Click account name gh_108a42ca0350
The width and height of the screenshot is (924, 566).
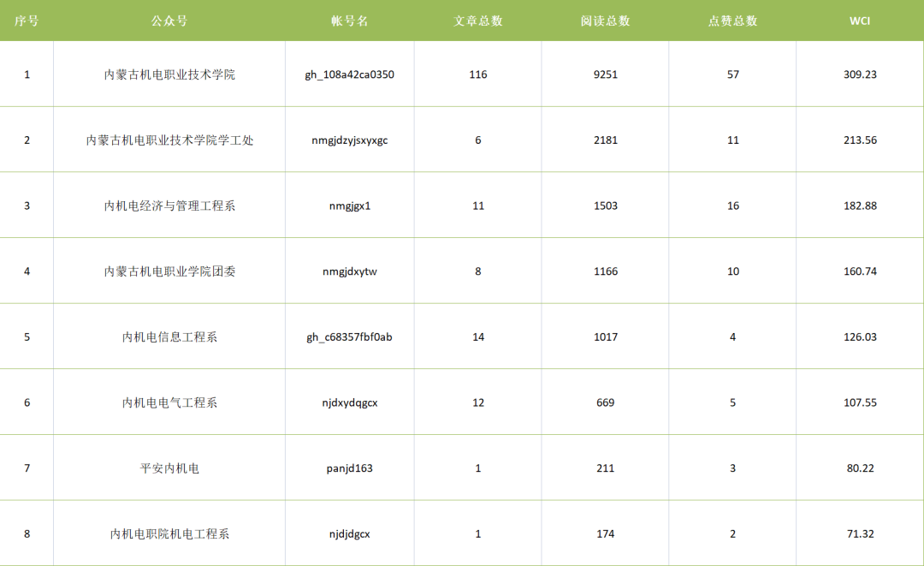pos(349,74)
